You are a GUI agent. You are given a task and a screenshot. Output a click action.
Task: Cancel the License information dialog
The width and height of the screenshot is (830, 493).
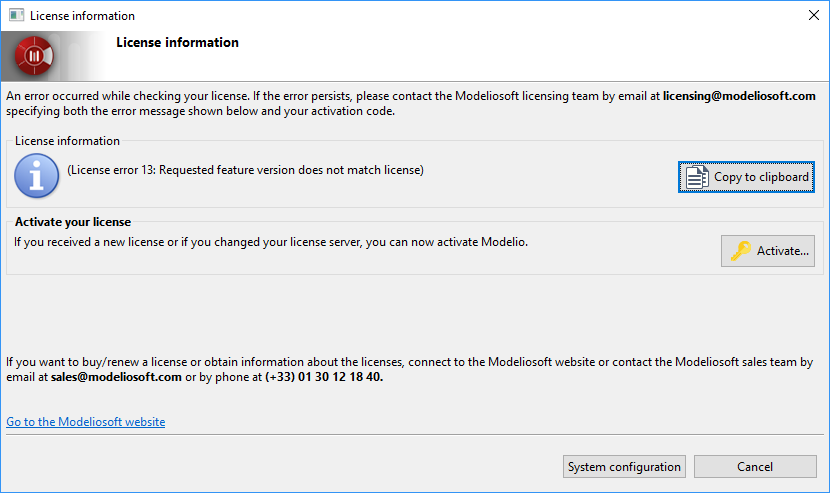click(x=755, y=467)
